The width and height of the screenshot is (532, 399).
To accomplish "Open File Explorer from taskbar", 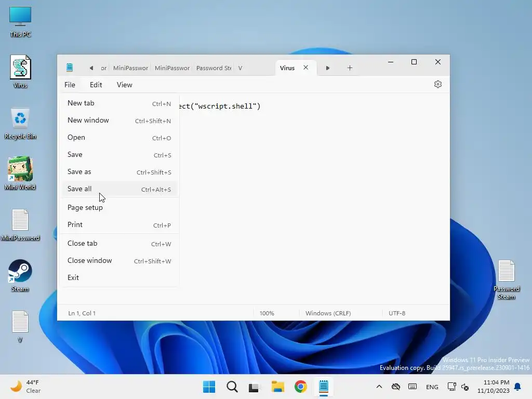I will (277, 387).
